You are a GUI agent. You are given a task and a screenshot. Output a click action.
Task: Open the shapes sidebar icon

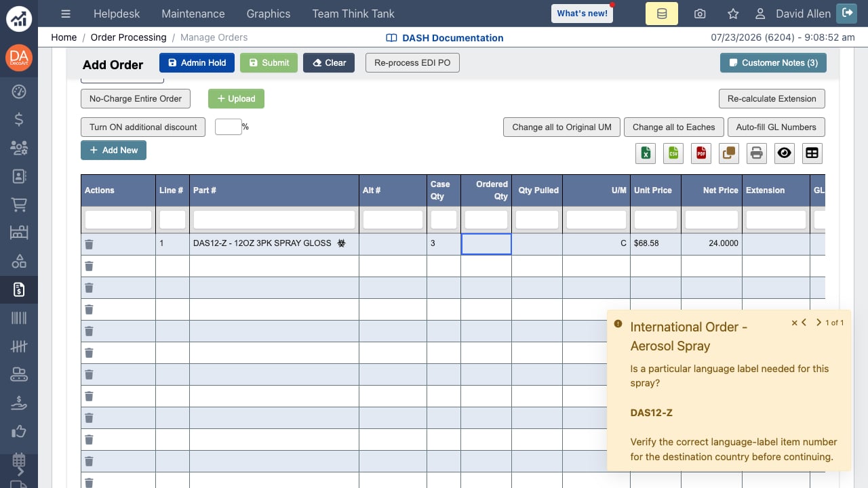click(19, 261)
